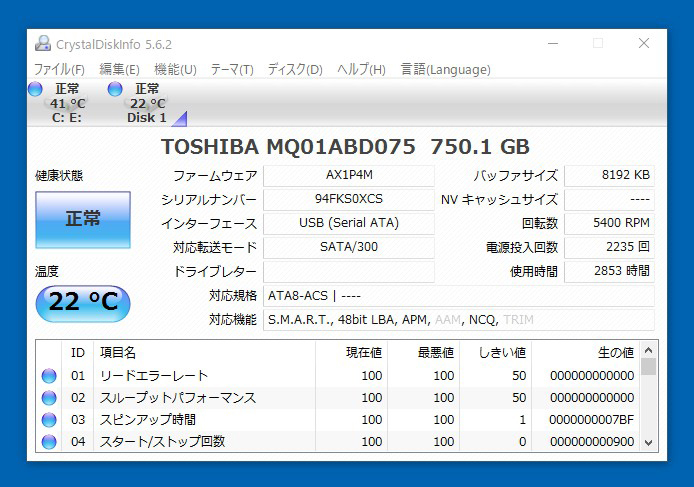Open the 編集(E) menu

[119, 69]
